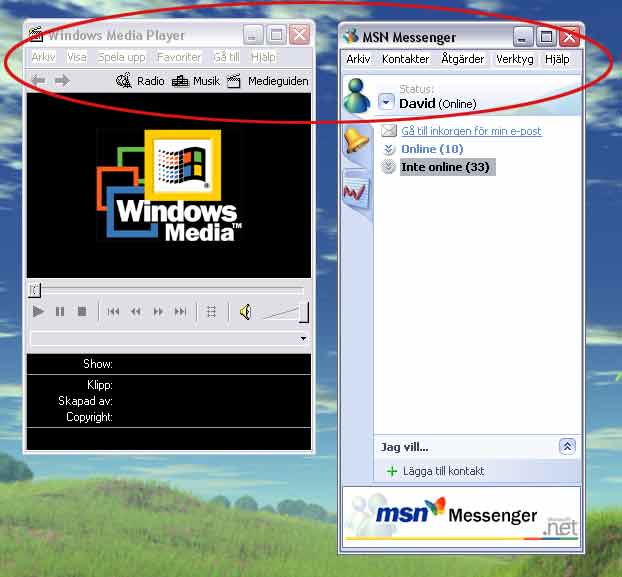
Task: Rewind the clip in Media Player
Action: click(136, 312)
